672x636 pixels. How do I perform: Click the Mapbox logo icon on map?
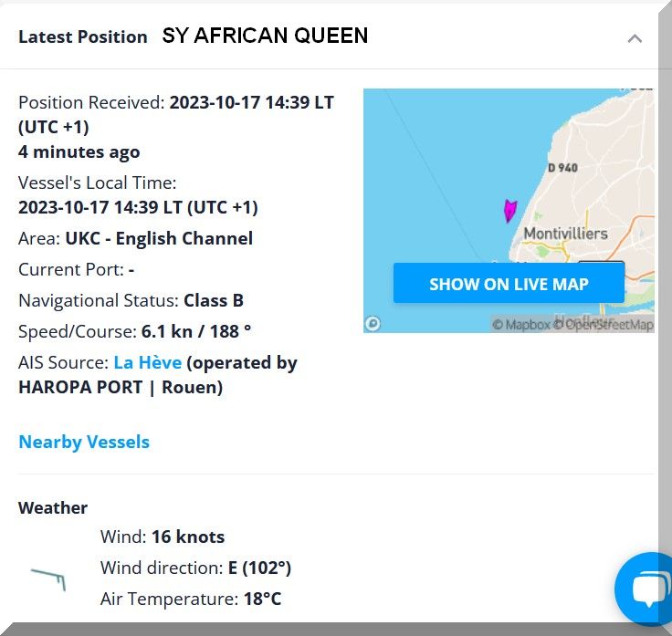pyautogui.click(x=373, y=323)
